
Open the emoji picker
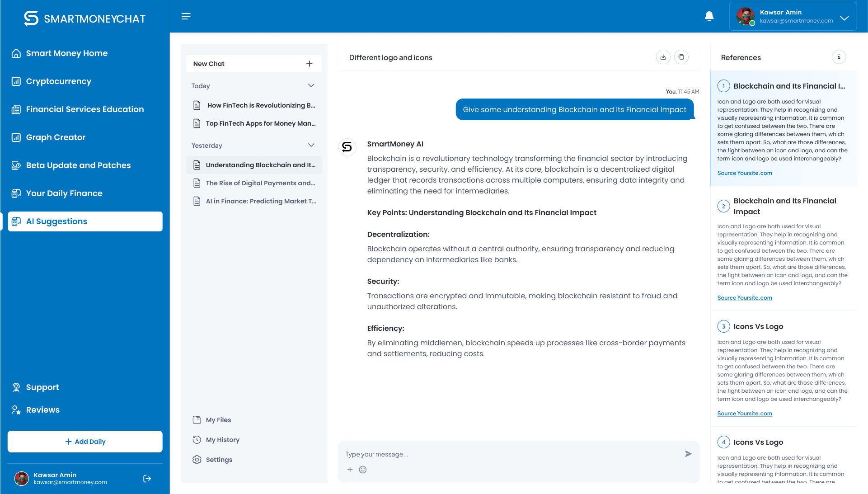pyautogui.click(x=362, y=470)
